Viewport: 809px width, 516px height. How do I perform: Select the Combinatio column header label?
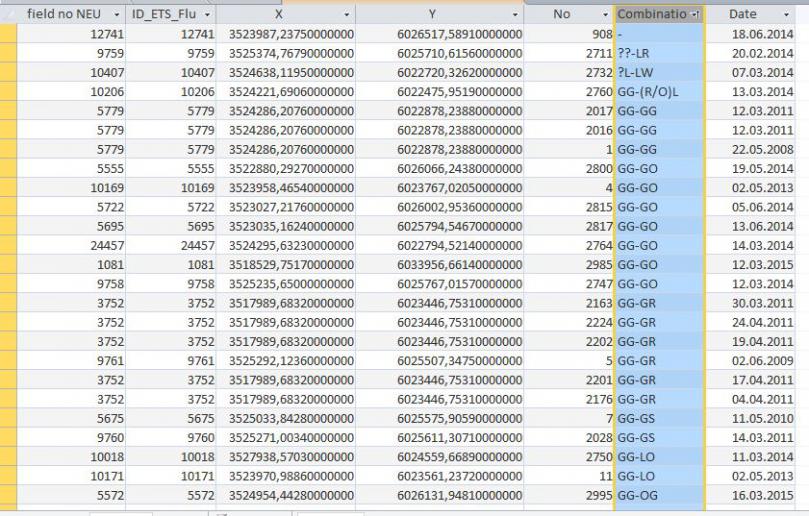pyautogui.click(x=652, y=14)
